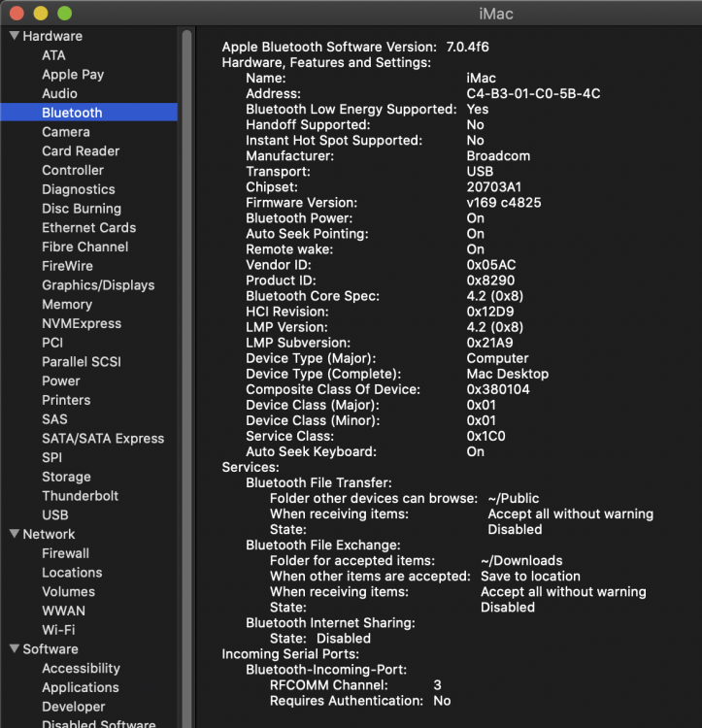702x728 pixels.
Task: Open Wi-Fi under Network
Action: (58, 630)
